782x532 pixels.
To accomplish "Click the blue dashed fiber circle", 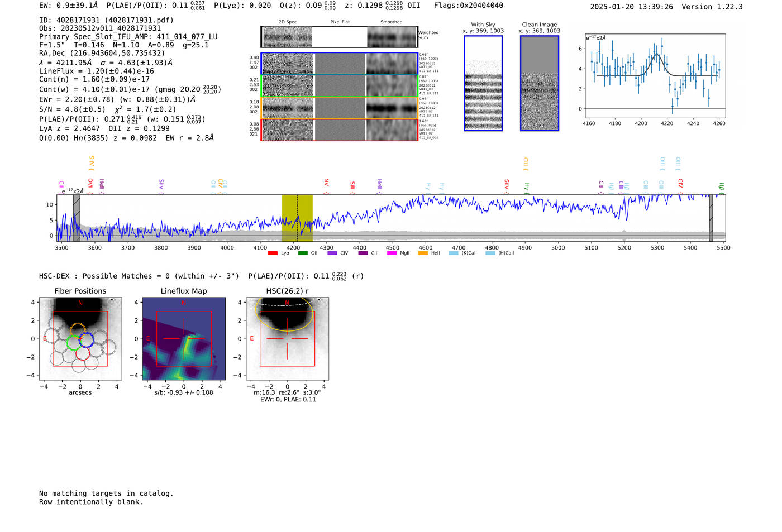I will (x=85, y=339).
